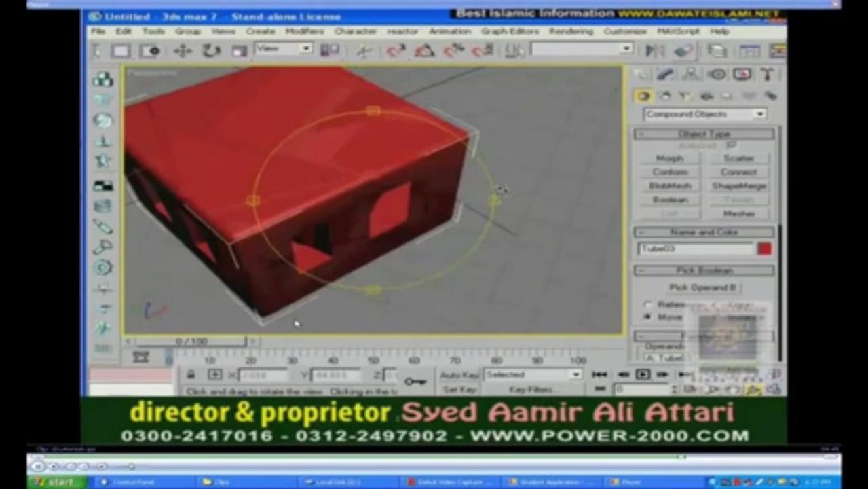This screenshot has width=868, height=489.
Task: Open the Modifiers menu
Action: point(305,31)
